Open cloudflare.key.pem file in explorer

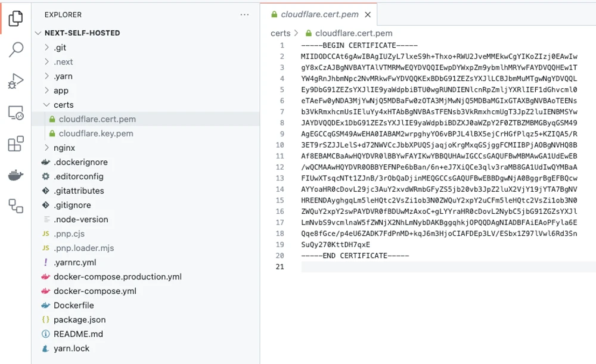(95, 133)
